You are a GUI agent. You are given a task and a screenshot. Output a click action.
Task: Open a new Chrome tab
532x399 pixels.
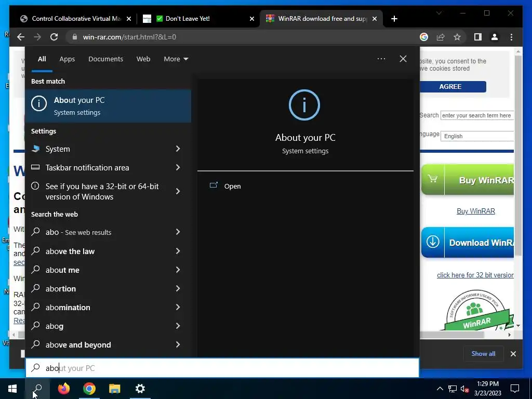(394, 19)
